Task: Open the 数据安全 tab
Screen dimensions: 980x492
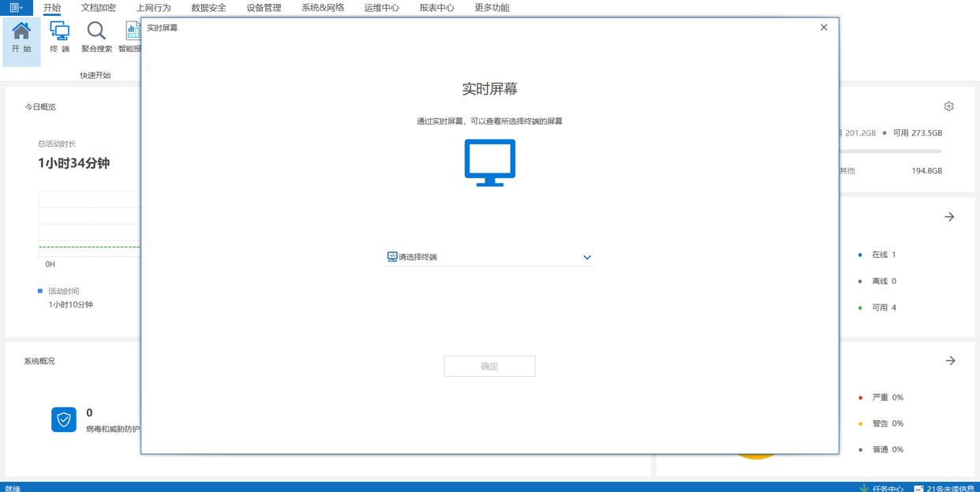Action: (x=208, y=8)
